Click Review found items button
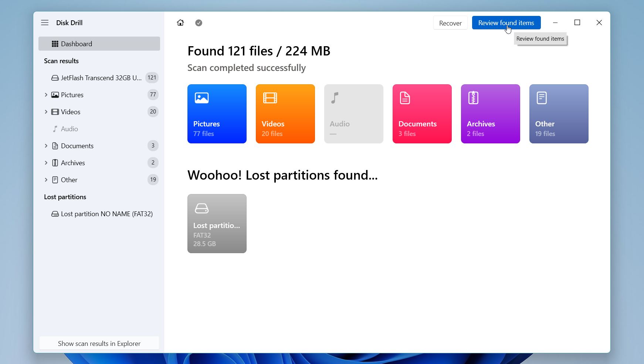The image size is (644, 364). click(x=506, y=23)
